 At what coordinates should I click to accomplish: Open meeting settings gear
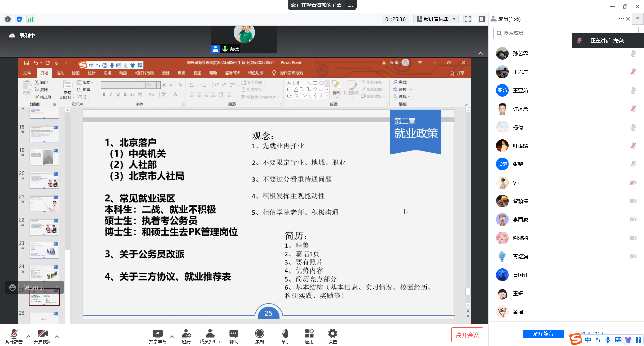pyautogui.click(x=333, y=336)
